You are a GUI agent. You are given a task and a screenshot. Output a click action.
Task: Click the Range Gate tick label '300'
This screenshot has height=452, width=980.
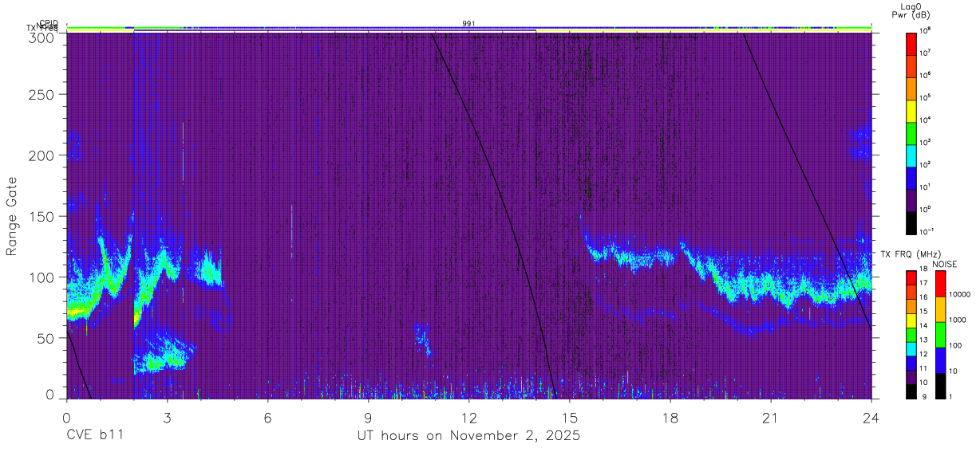tap(42, 37)
